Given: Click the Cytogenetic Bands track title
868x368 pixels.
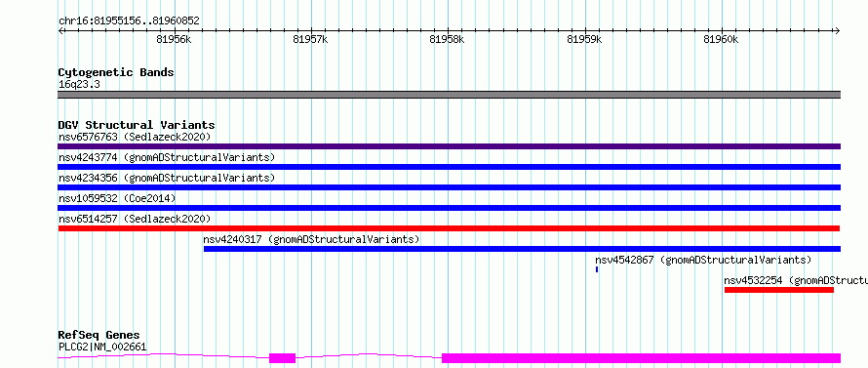Looking at the screenshot, I should [116, 72].
